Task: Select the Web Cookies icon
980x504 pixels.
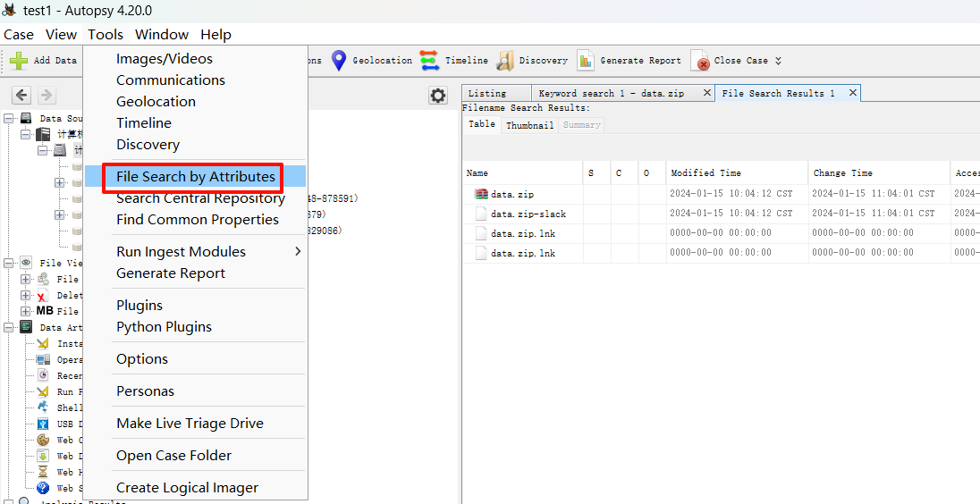Action: tap(43, 440)
